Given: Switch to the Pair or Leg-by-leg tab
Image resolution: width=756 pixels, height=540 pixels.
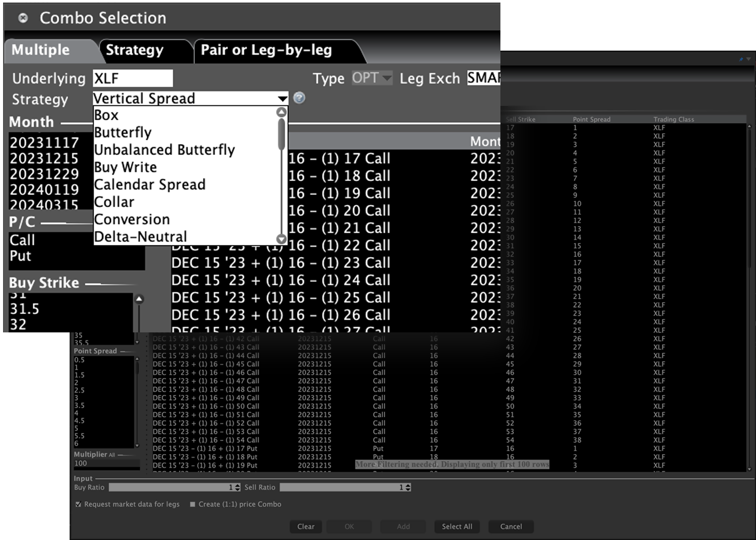Looking at the screenshot, I should coord(266,50).
